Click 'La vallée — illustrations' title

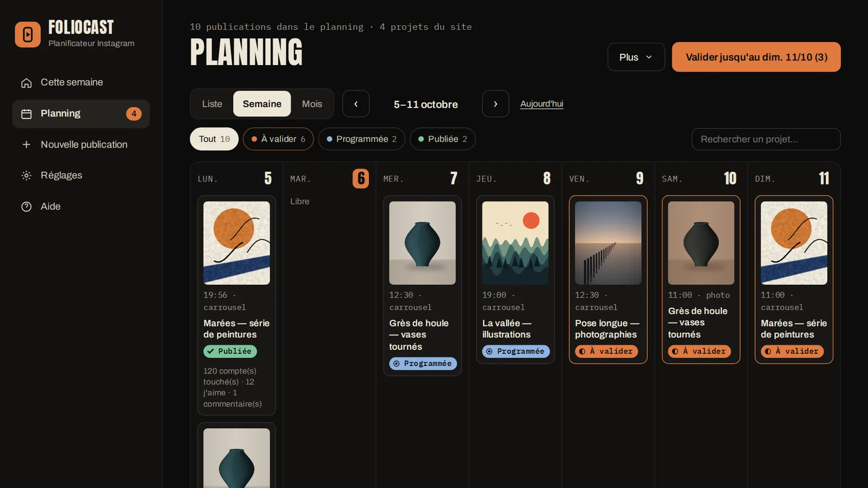pyautogui.click(x=507, y=329)
